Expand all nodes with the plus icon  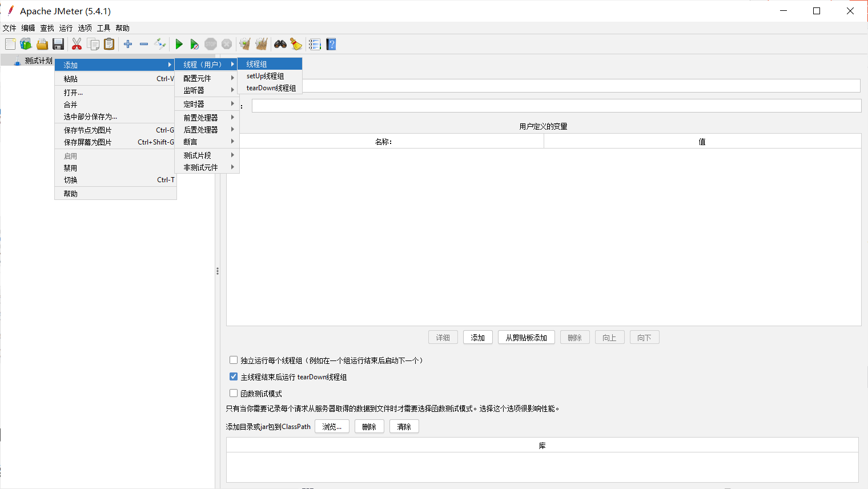(x=128, y=44)
